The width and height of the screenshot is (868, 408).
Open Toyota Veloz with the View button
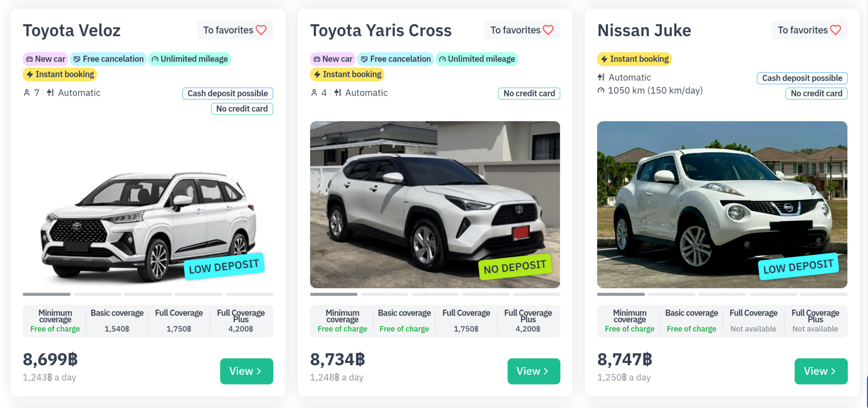tap(246, 371)
